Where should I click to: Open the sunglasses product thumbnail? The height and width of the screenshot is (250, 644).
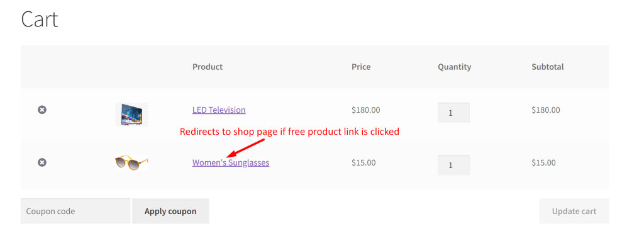131,163
